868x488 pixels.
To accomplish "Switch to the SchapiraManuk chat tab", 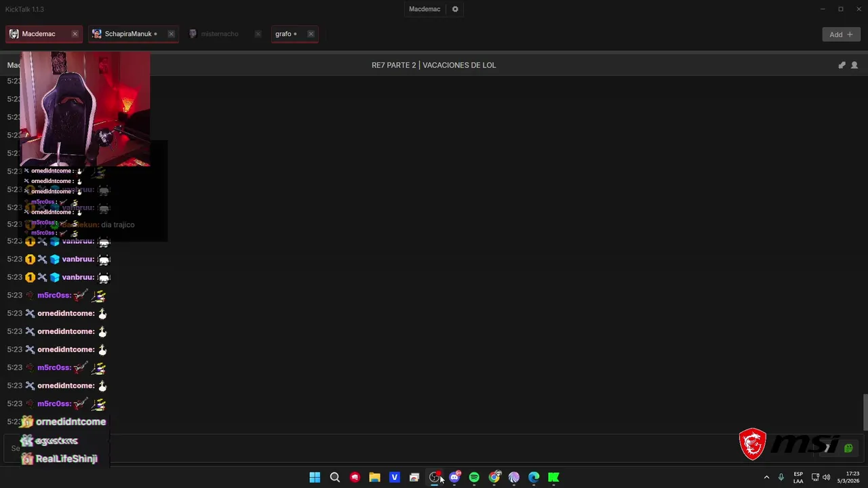I will click(133, 34).
